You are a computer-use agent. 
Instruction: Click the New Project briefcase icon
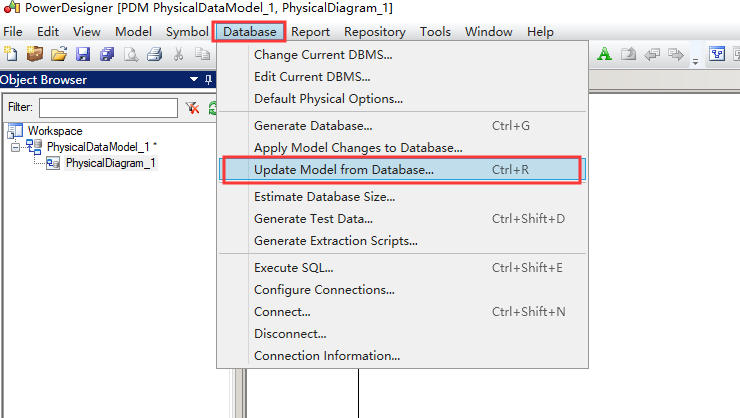coord(35,54)
